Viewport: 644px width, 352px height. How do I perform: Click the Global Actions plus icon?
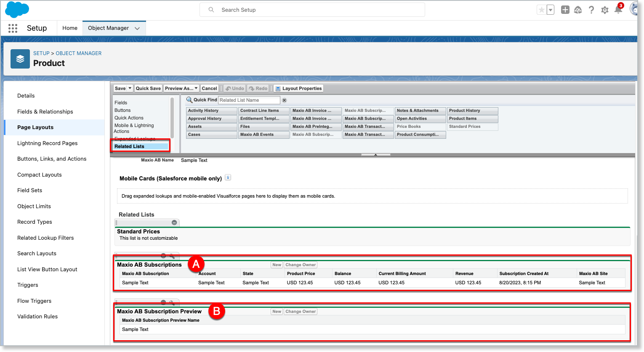[565, 10]
